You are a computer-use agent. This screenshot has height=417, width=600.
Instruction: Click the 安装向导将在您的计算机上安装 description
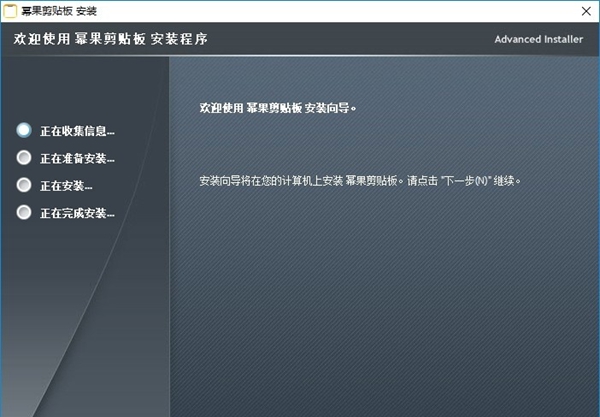click(360, 181)
